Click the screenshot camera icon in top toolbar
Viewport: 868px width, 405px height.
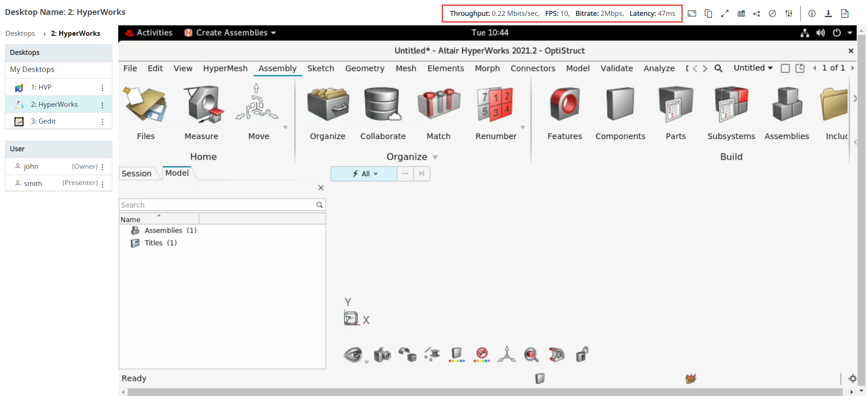pos(741,14)
